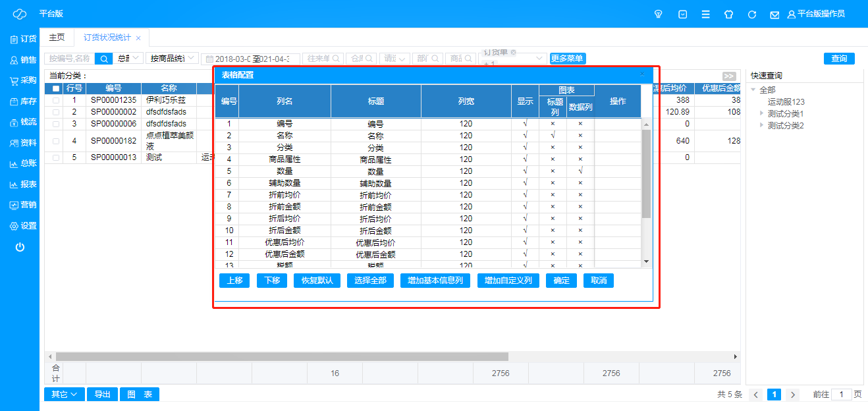Open the 总部 dropdown in filter bar
The height and width of the screenshot is (411, 868).
128,59
